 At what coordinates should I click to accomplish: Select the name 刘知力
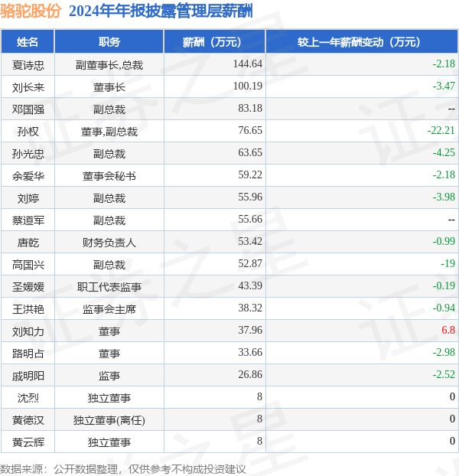pos(28,331)
